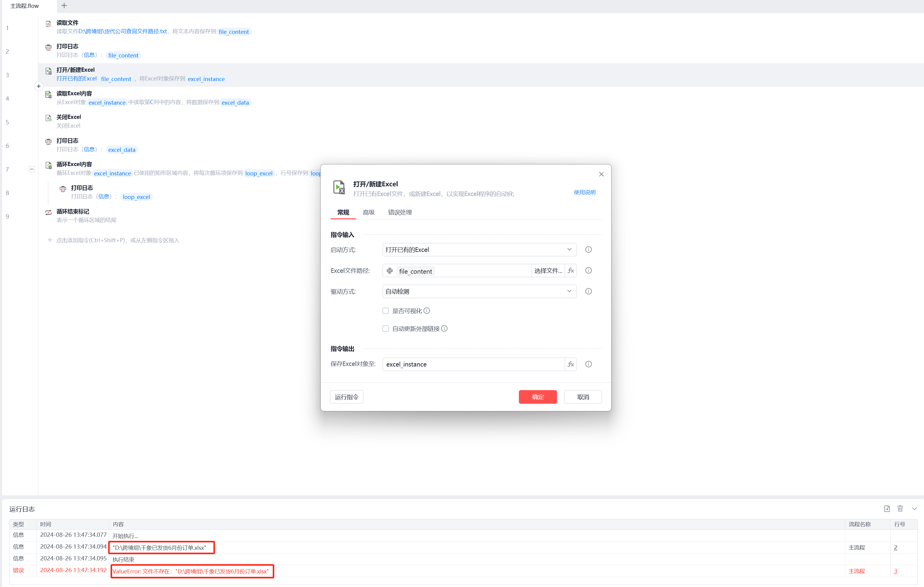
Task: Click the info icon next to 启动方式 dropdown
Action: click(588, 250)
